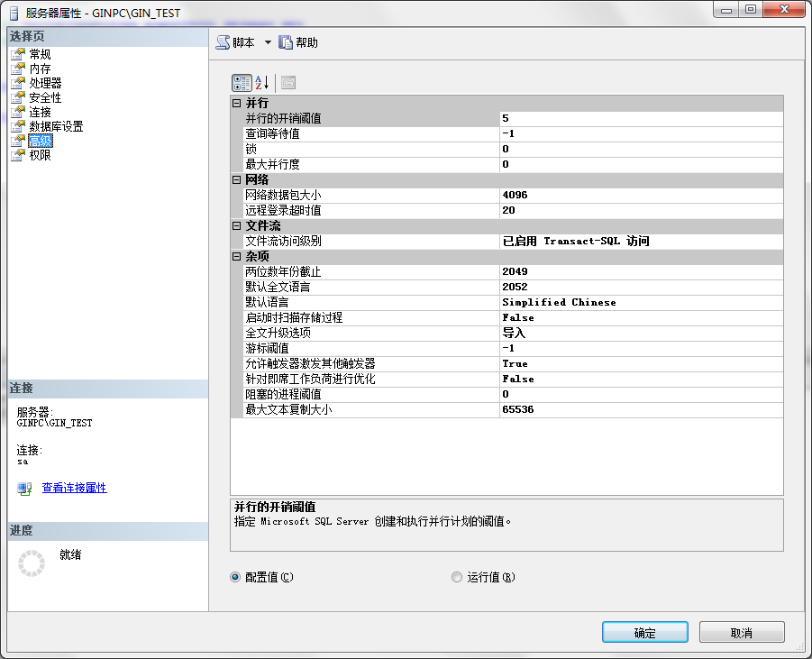Open the 查看连接属性 link
This screenshot has width=812, height=659.
[x=74, y=488]
